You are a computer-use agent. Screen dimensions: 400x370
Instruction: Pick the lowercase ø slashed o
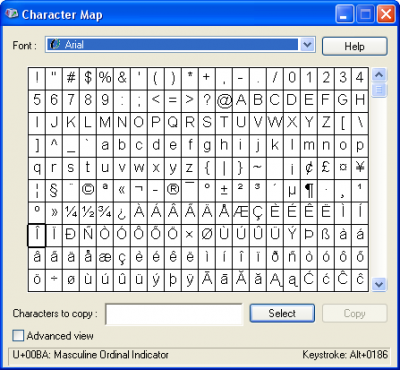[71, 280]
